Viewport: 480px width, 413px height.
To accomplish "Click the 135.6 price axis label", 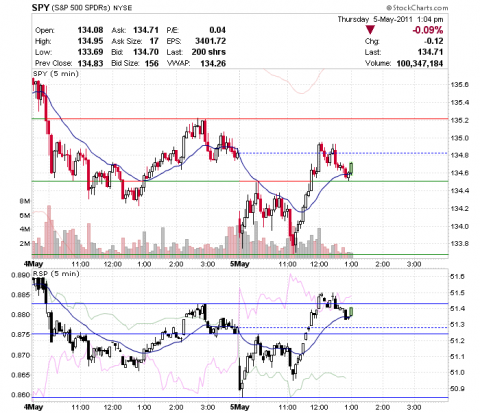I will (459, 85).
